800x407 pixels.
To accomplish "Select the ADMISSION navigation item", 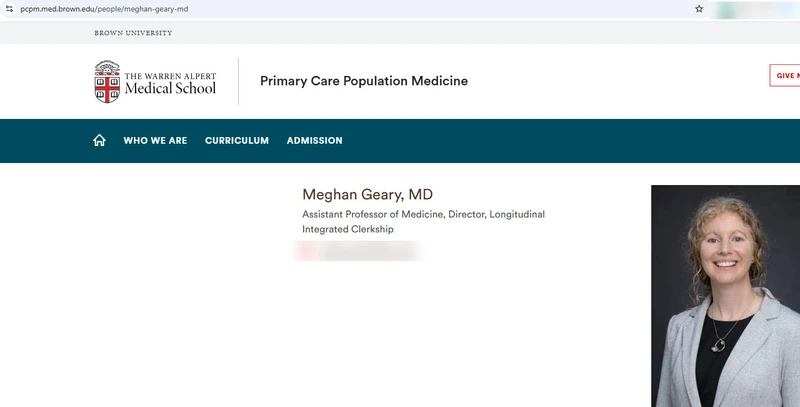I will (x=314, y=141).
